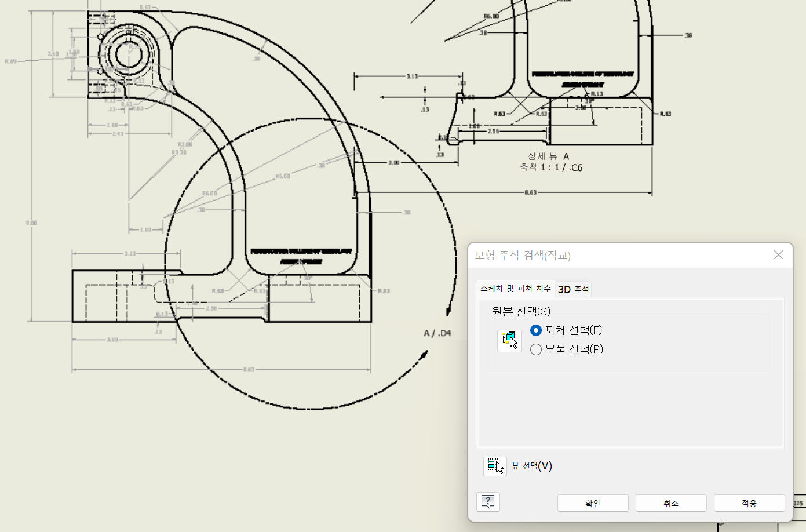Screen dimensions: 806x532
Task: Select the 피쳐 선택(F) radio button
Action: tap(536, 330)
